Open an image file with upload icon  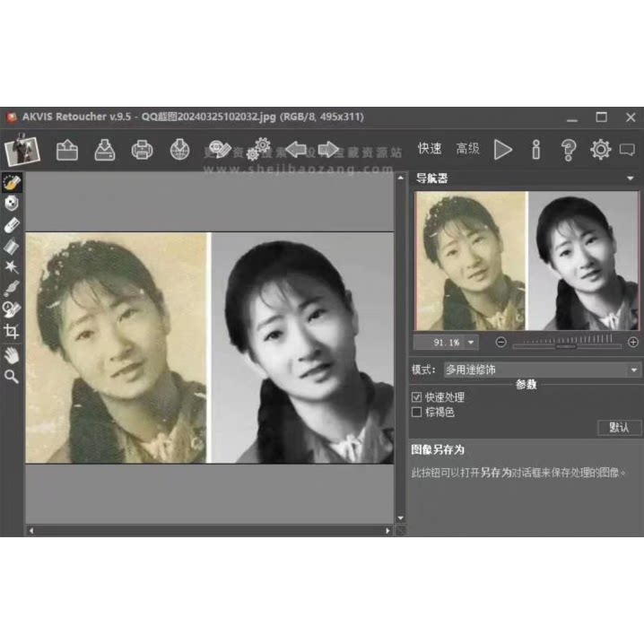click(67, 150)
